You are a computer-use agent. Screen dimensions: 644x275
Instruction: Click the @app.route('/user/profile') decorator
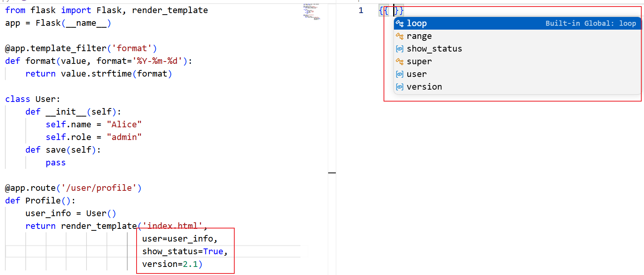73,188
